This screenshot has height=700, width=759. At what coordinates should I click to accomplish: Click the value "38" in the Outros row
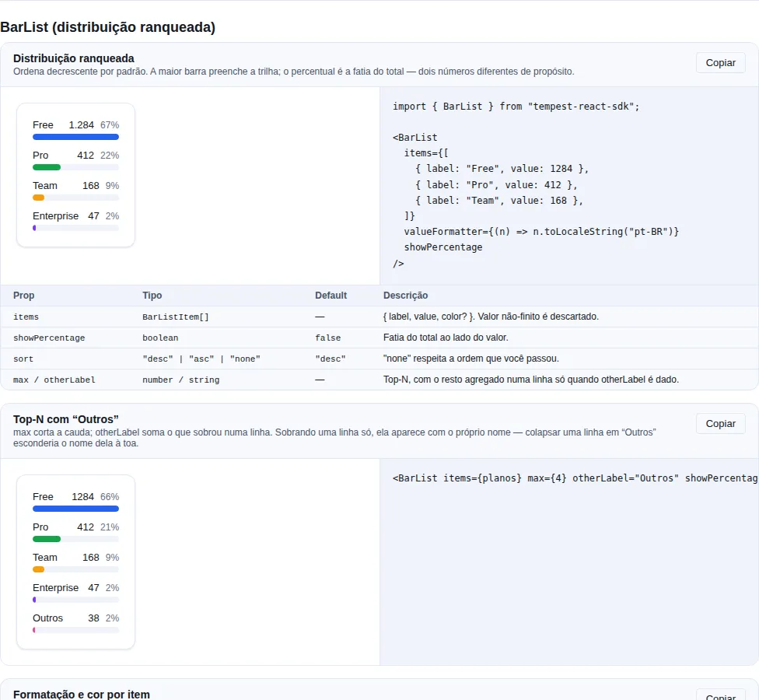(x=93, y=618)
